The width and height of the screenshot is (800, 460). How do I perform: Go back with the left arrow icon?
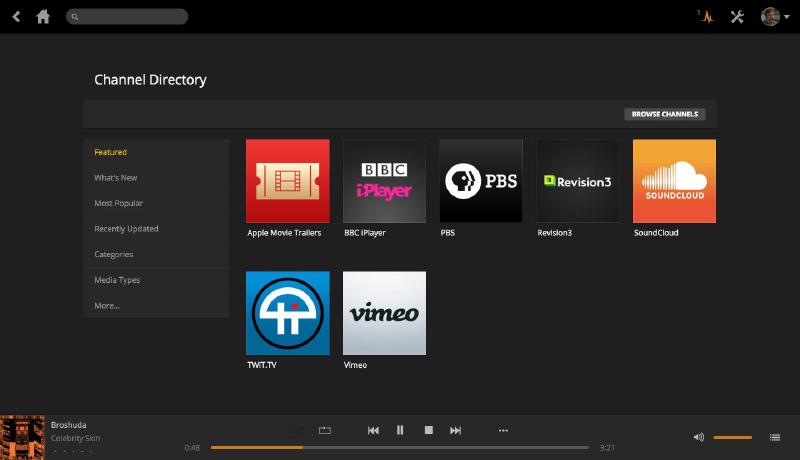16,17
